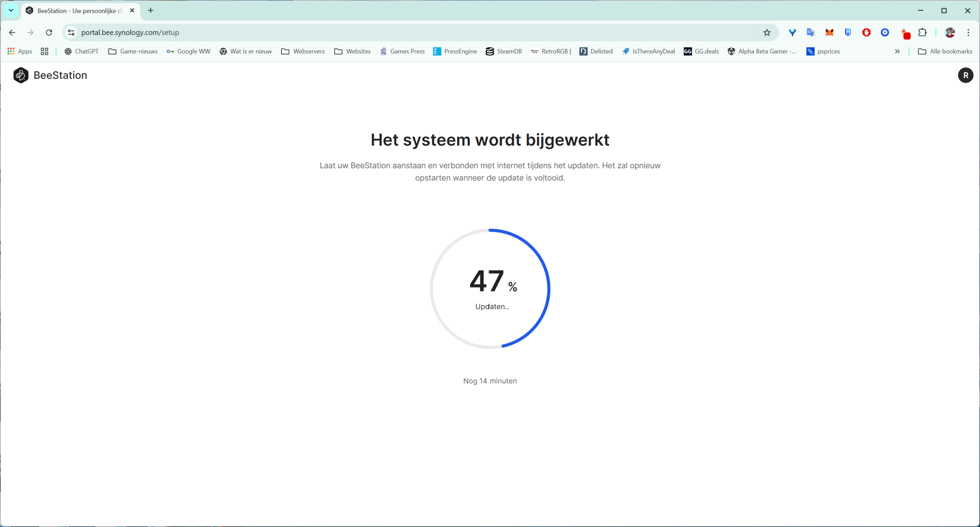Viewport: 980px width, 527px height.
Task: Bookmark this page with star icon
Action: (766, 33)
